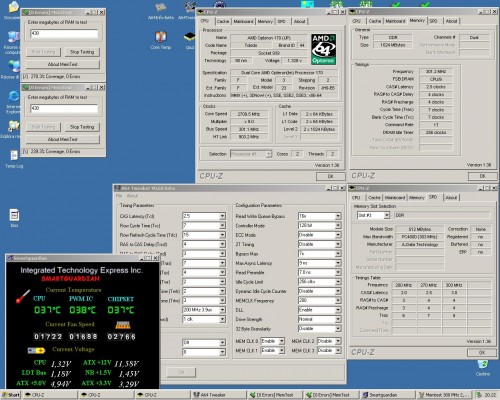This screenshot has height=400, width=500.
Task: Open the Documenti folder desktop icon
Action: click(13, 7)
